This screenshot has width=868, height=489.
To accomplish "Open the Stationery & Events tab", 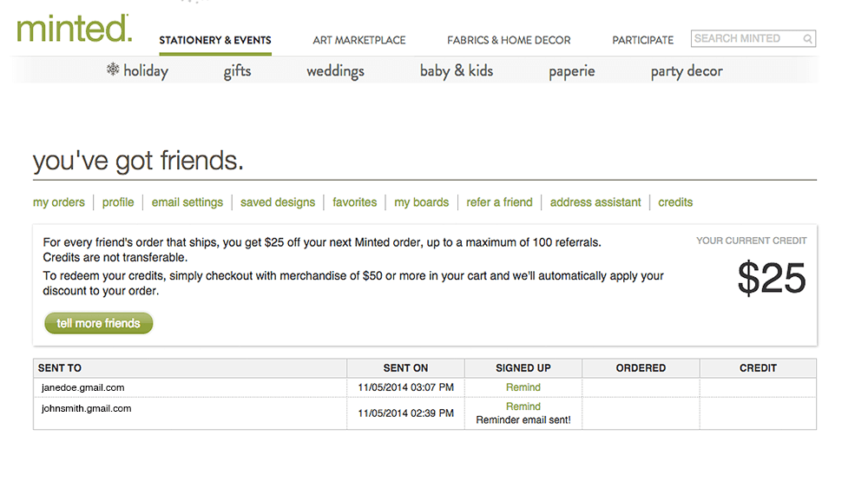I will [x=215, y=40].
